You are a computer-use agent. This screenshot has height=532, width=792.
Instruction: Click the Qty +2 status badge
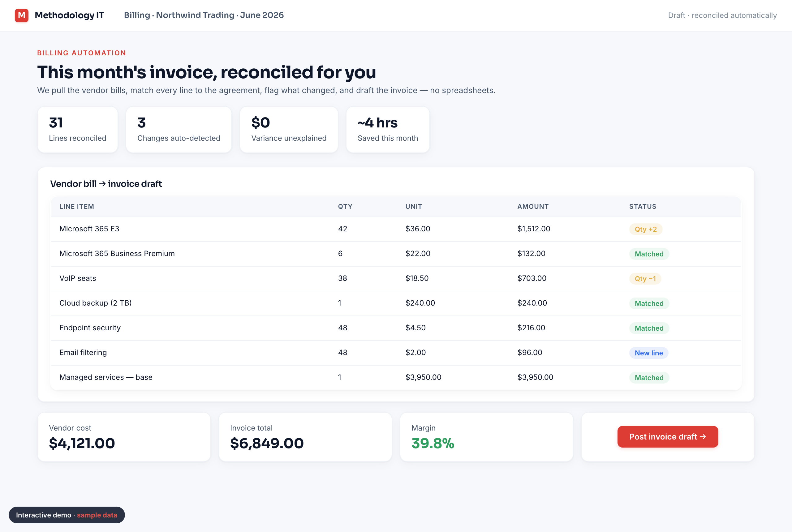click(x=646, y=230)
